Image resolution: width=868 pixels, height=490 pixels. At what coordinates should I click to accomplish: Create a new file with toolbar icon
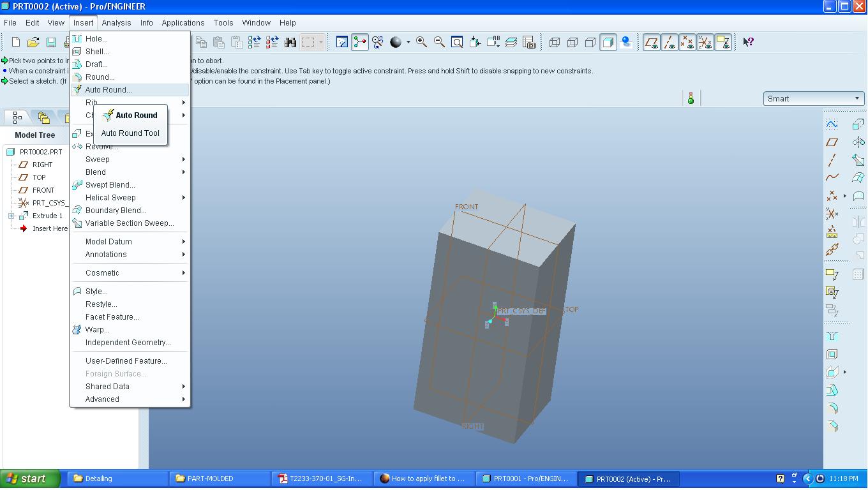coord(16,42)
